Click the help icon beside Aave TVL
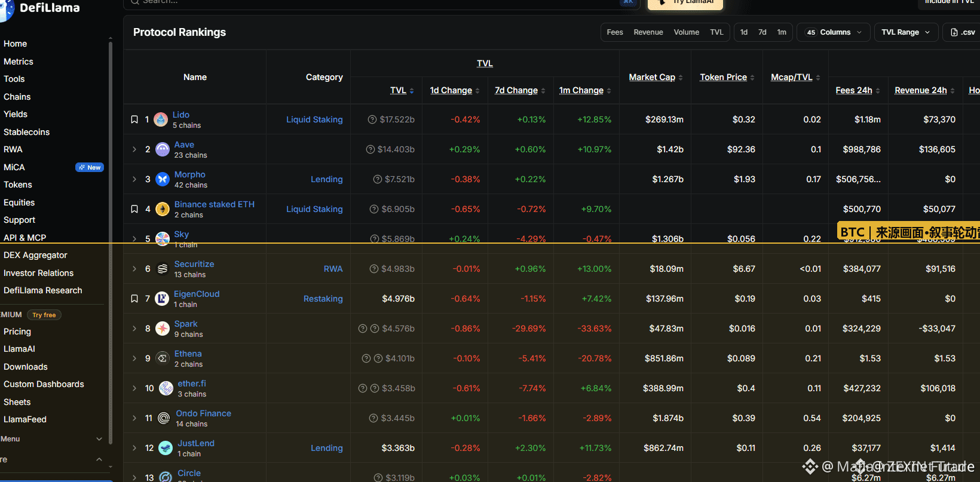Screen dimensions: 980x482 pyautogui.click(x=370, y=149)
